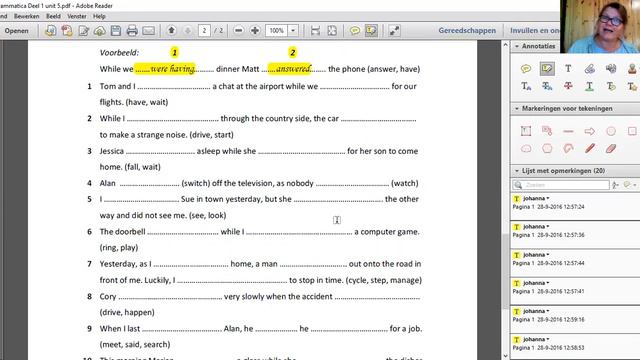640x360 pixels.
Task: Click the cloud upload icon
Action: click(100, 31)
